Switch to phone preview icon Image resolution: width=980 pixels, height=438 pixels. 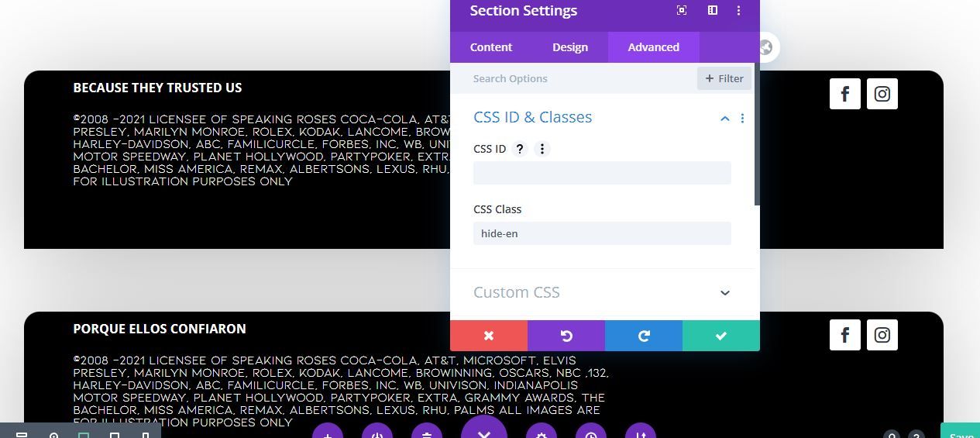pos(145,435)
